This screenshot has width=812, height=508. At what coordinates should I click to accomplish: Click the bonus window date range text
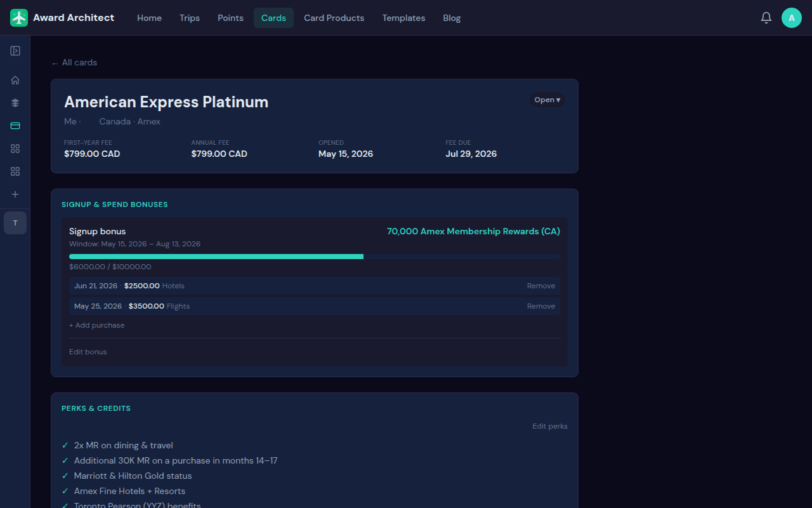point(134,244)
